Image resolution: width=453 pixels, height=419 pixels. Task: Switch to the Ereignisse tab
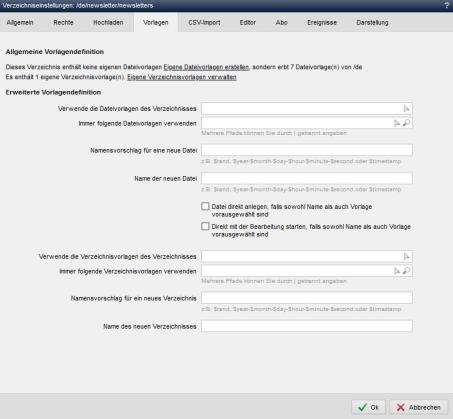point(322,22)
